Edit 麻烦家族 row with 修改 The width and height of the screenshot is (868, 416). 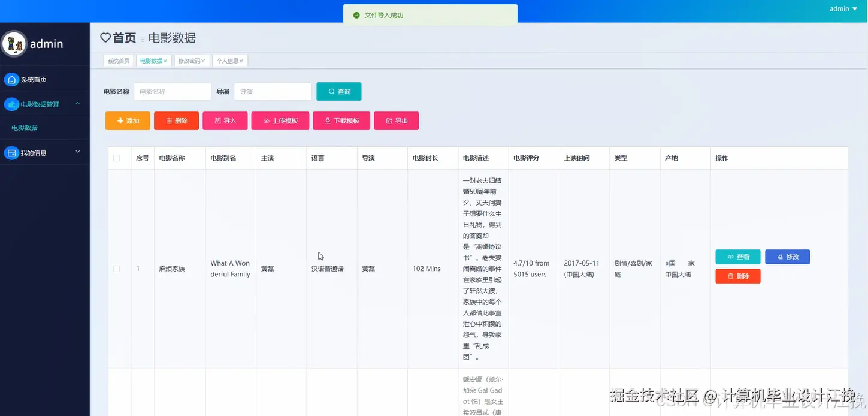788,257
